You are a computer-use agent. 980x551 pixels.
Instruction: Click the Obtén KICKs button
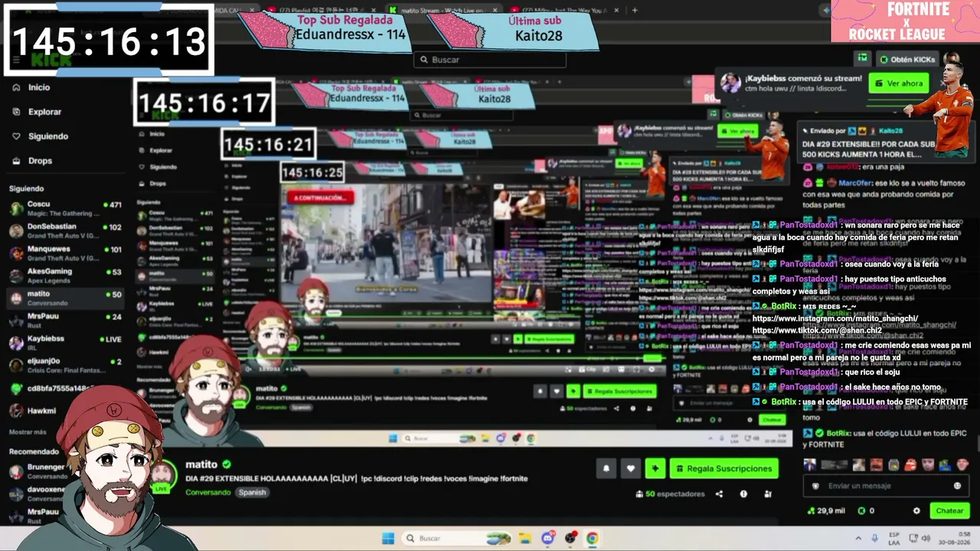coord(906,59)
